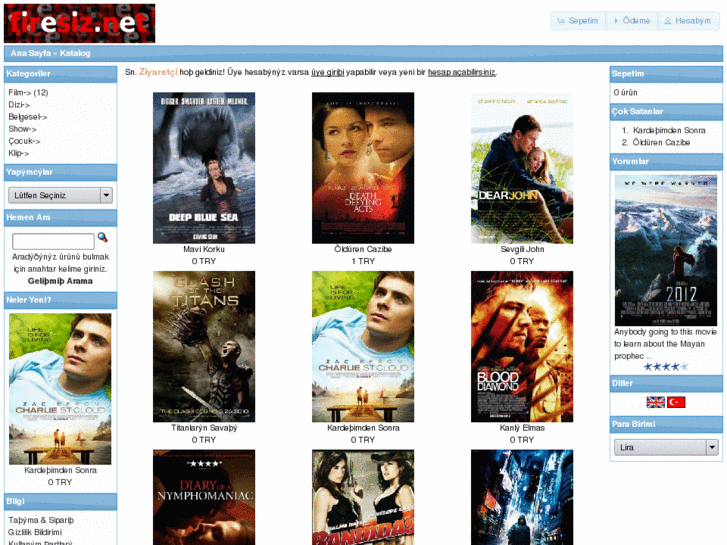Open Taþýma & Sipariþ info link
Screen dimensions: 727x545
(x=41, y=520)
